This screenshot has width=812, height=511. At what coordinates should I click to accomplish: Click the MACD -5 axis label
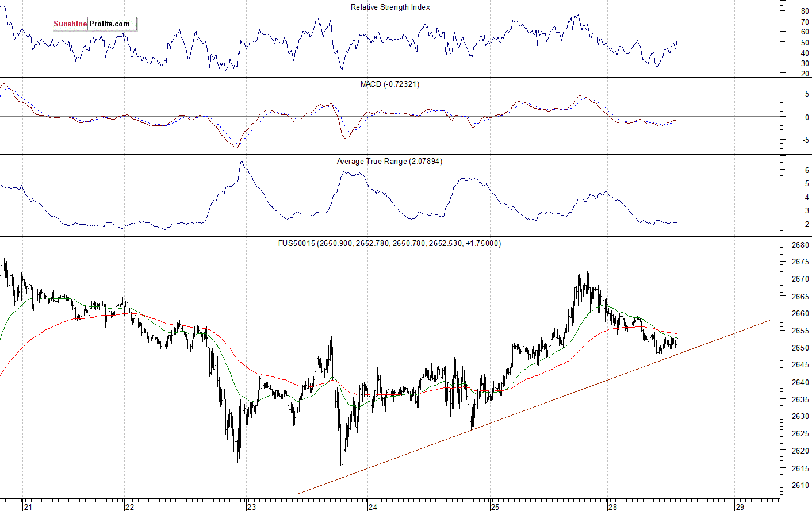(x=806, y=140)
